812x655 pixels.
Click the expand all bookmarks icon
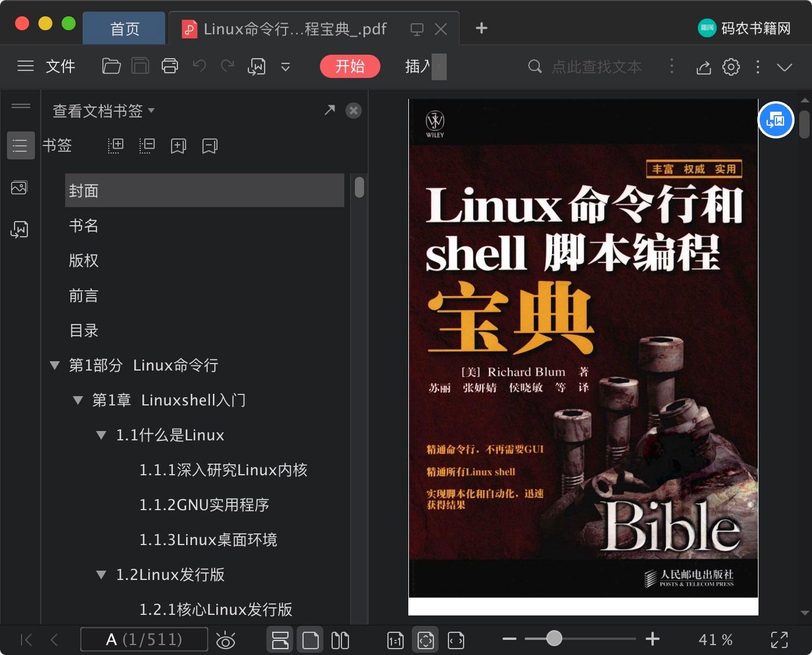pos(116,145)
